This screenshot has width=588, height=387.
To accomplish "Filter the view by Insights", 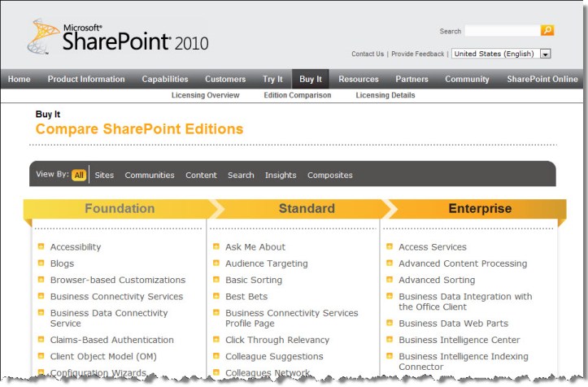I will coord(281,175).
